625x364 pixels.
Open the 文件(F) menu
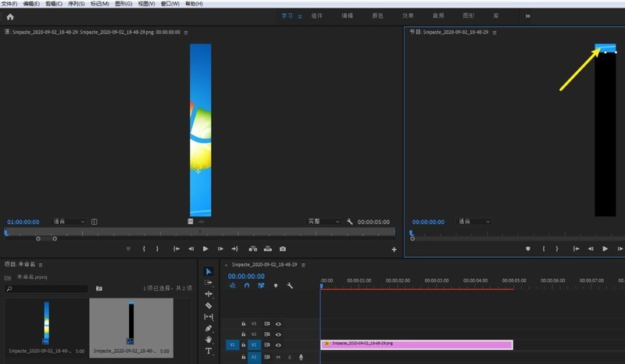(x=9, y=4)
